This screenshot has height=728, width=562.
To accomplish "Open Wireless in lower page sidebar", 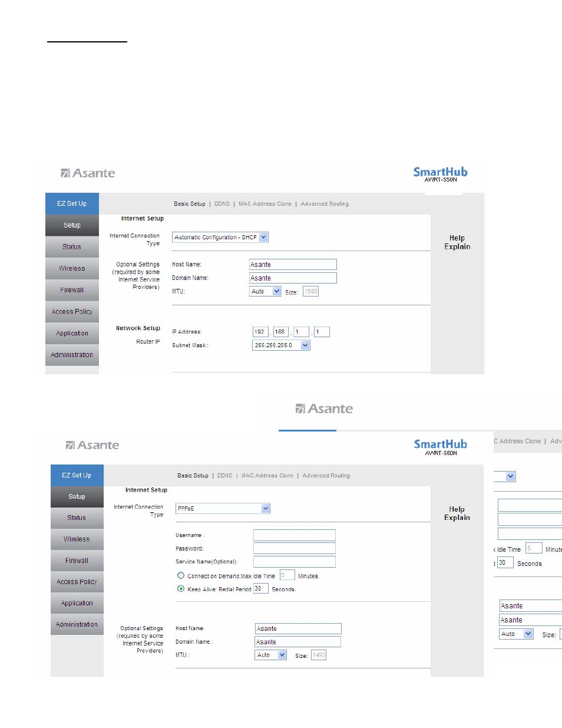I will [x=77, y=539].
